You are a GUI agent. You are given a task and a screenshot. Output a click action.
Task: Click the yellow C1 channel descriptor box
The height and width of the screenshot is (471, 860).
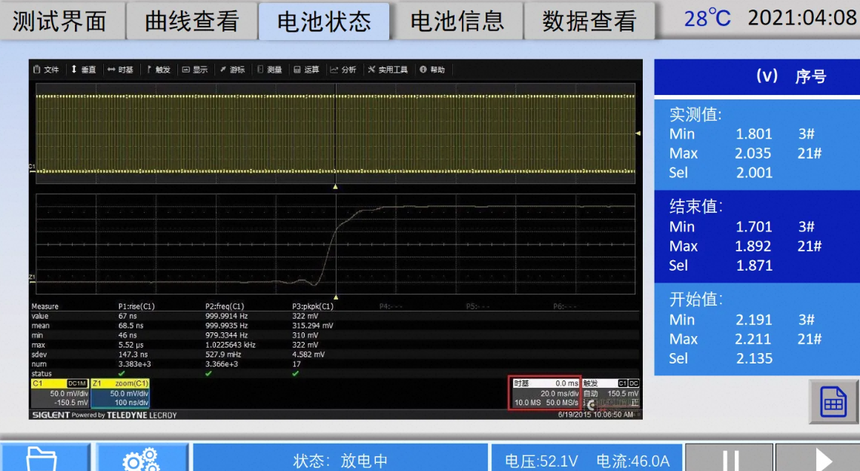(x=60, y=393)
